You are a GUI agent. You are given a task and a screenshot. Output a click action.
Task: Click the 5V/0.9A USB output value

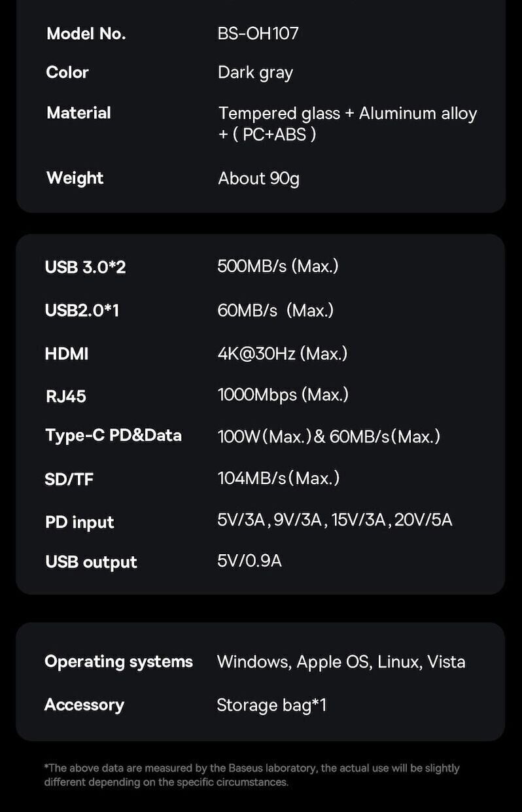[x=249, y=561]
